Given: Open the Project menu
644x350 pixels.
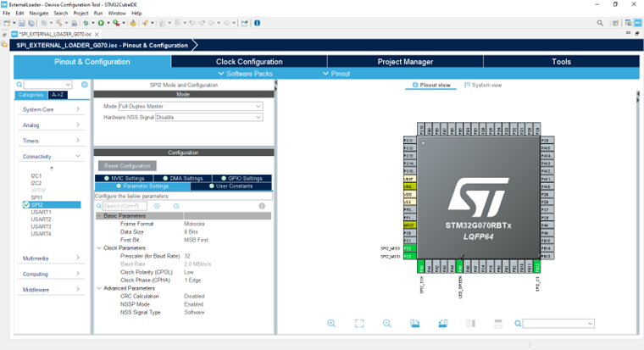Looking at the screenshot, I should pyautogui.click(x=80, y=14).
